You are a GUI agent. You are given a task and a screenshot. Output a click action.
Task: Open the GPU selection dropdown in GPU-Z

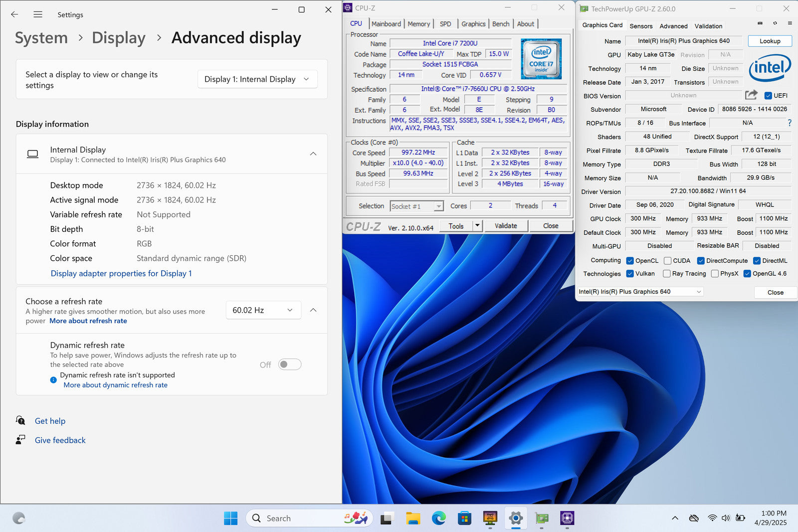(x=640, y=292)
